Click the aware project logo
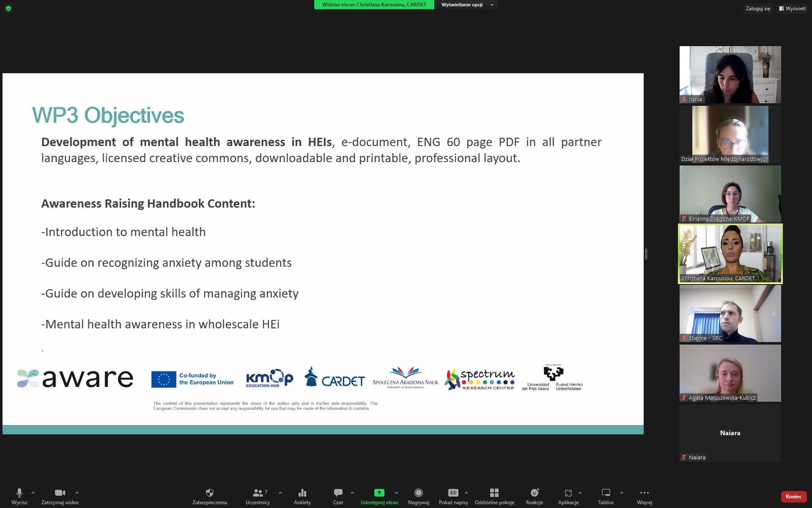The image size is (812, 508). click(x=75, y=378)
